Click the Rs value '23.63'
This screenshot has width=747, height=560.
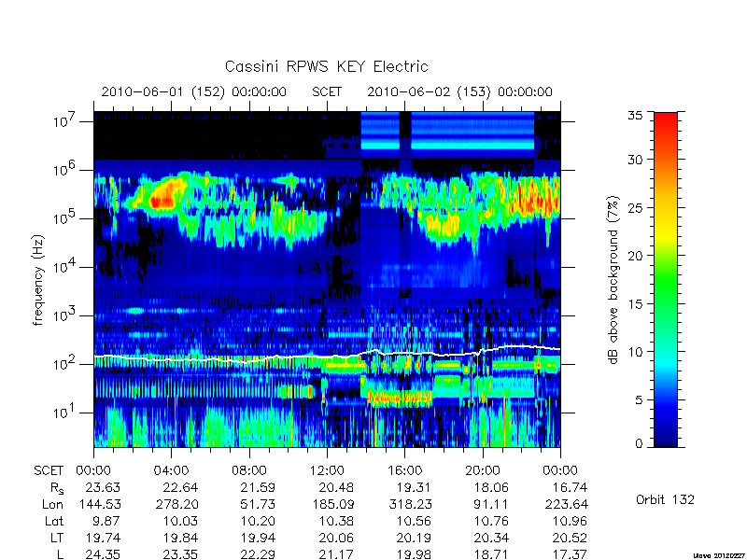point(103,487)
